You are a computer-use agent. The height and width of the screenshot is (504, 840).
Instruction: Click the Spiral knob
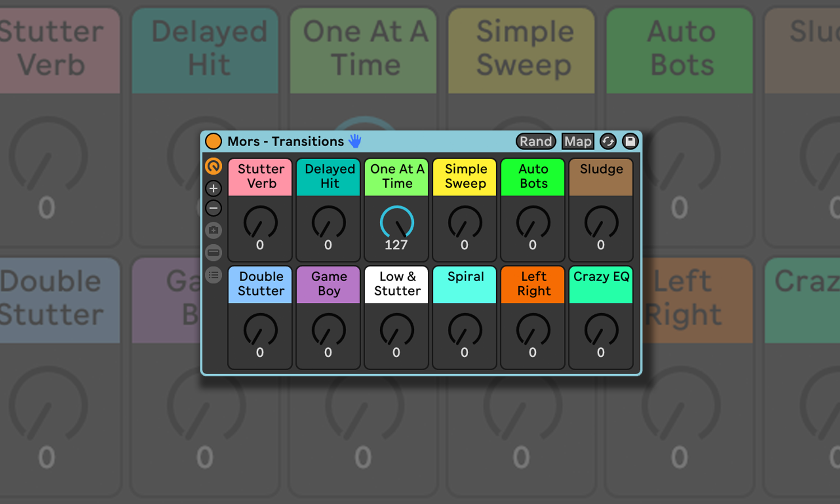click(x=465, y=329)
